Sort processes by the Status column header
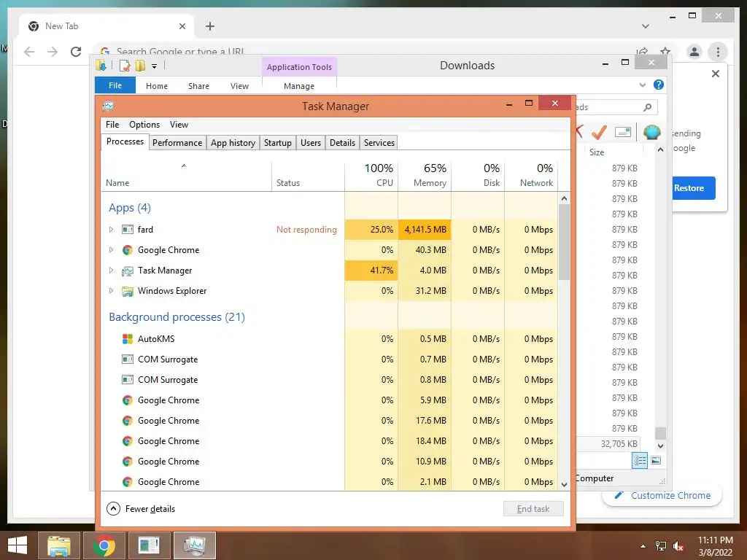Screen dimensions: 747x560 308,175
